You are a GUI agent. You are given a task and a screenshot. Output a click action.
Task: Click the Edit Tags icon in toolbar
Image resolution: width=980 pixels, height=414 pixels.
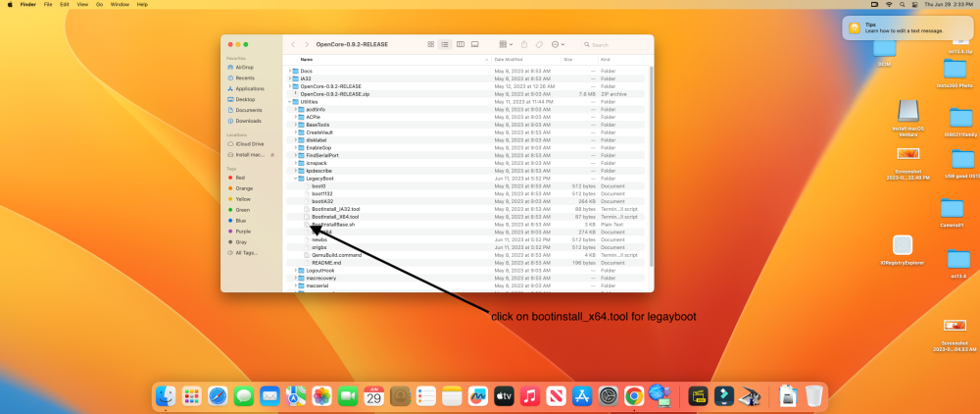pyautogui.click(x=539, y=44)
